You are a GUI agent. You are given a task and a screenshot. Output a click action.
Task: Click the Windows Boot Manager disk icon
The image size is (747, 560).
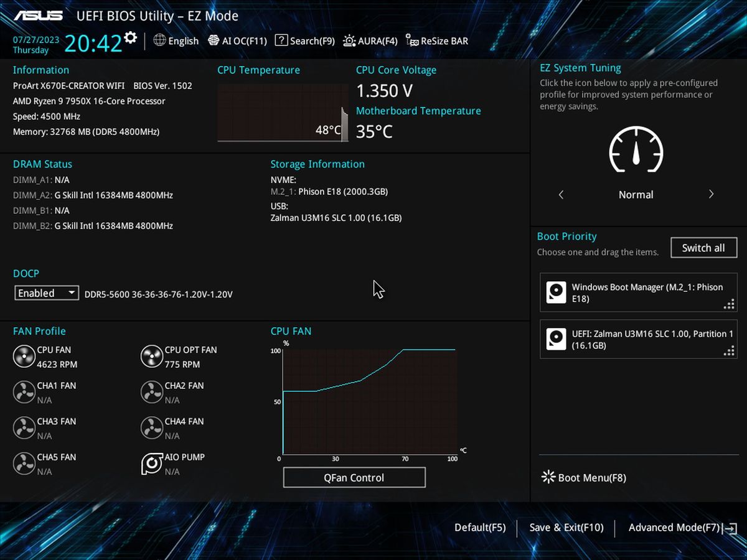pyautogui.click(x=556, y=292)
